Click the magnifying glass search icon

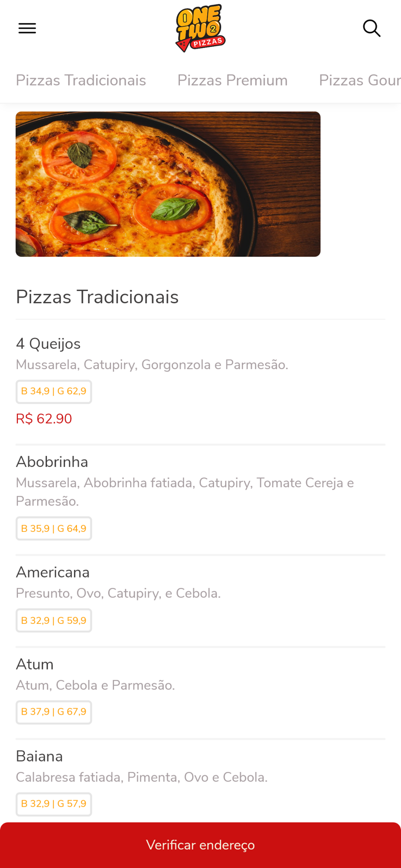[371, 27]
